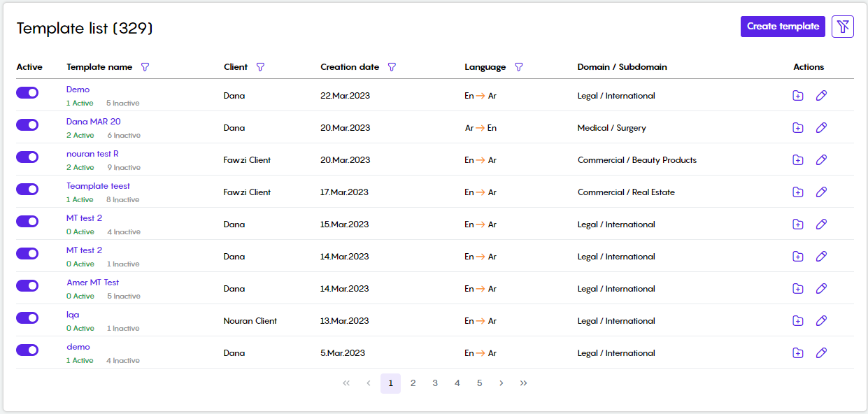The height and width of the screenshot is (414, 868).
Task: Go to page 5 of templates
Action: 479,383
